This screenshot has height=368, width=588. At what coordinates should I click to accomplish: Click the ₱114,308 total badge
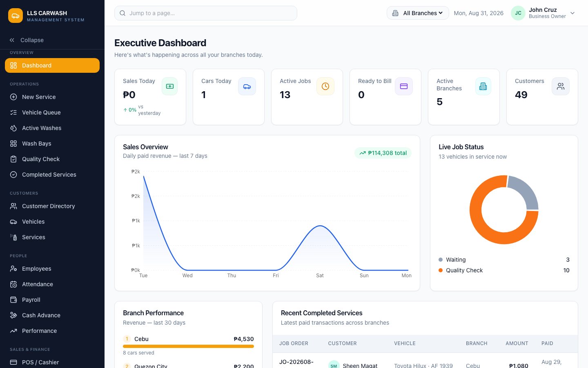383,153
